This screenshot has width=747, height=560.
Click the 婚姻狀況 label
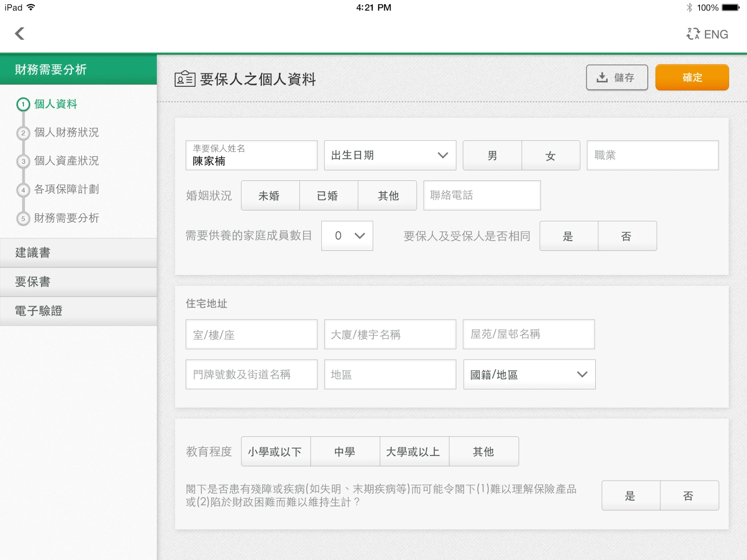[209, 195]
